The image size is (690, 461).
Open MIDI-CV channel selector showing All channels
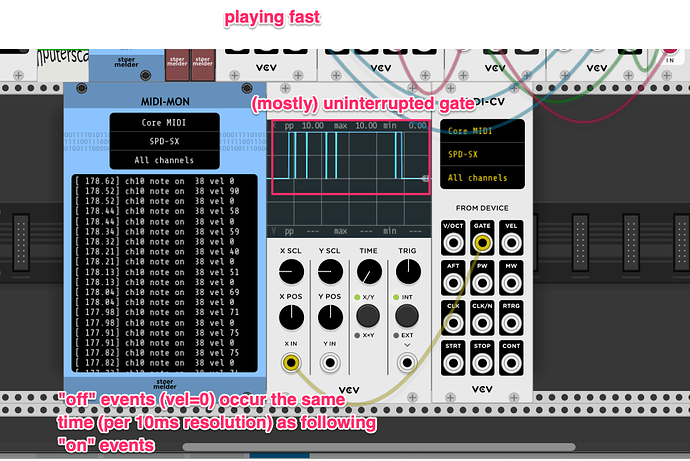point(482,178)
